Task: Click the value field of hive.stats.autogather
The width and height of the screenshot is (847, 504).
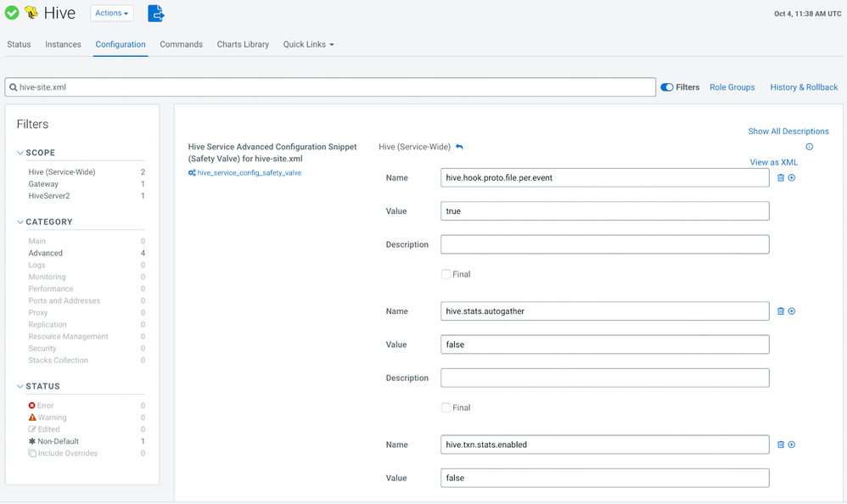Action: (604, 344)
